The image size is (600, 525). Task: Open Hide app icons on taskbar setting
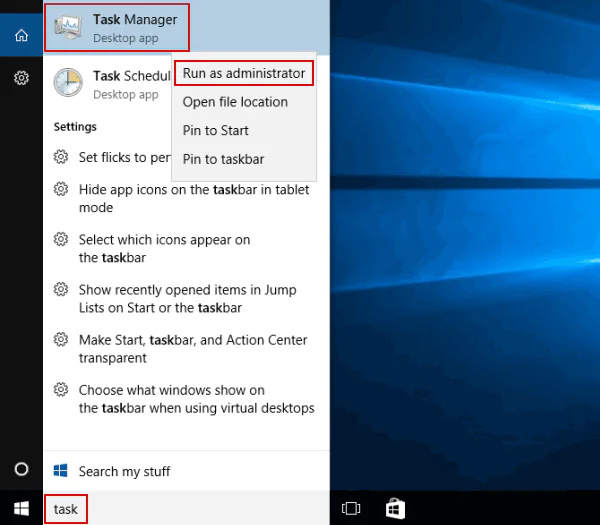pos(194,199)
